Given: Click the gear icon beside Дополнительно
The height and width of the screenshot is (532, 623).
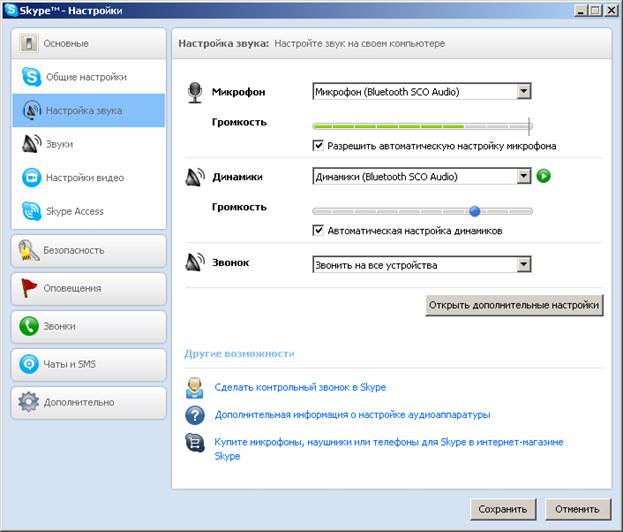Looking at the screenshot, I should click(29, 402).
